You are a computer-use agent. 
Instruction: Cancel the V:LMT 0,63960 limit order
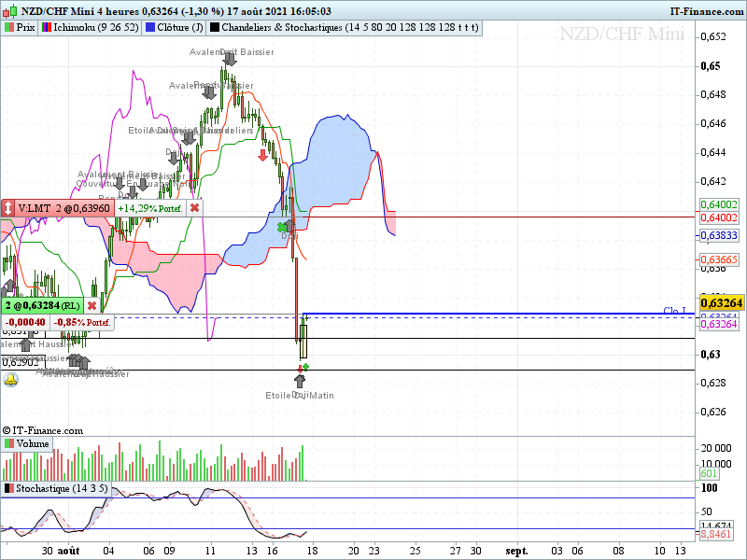point(194,208)
